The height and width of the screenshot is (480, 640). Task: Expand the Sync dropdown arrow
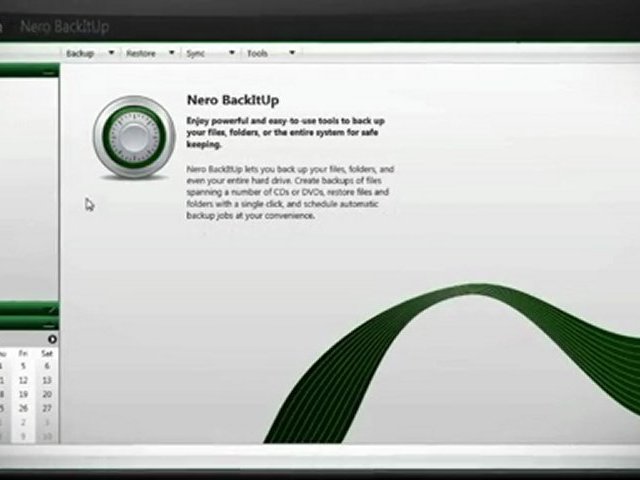pyautogui.click(x=232, y=53)
